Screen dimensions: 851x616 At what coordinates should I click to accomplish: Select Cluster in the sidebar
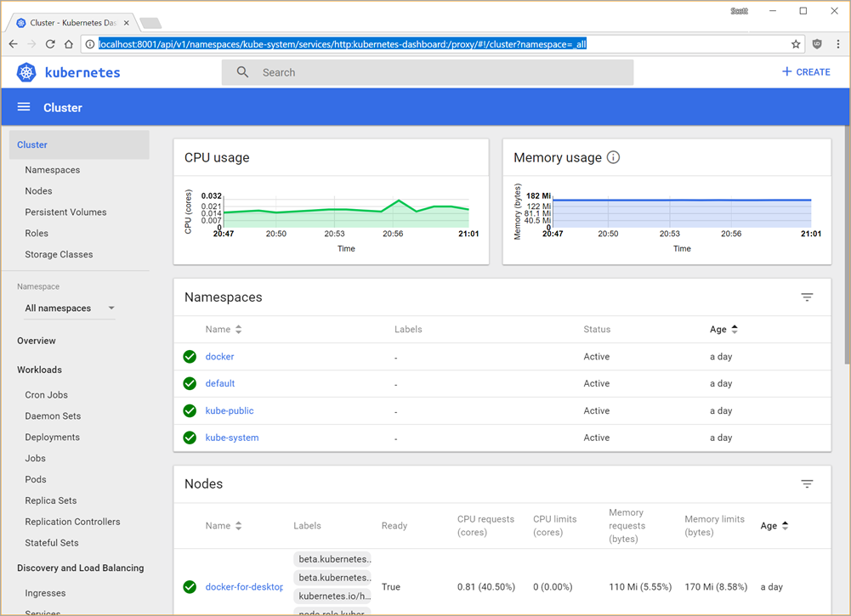coord(79,144)
